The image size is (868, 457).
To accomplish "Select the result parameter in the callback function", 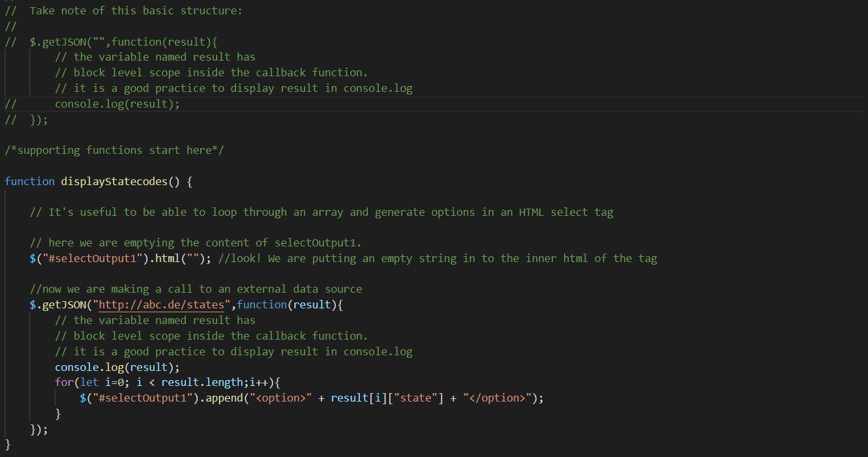I will (x=311, y=304).
